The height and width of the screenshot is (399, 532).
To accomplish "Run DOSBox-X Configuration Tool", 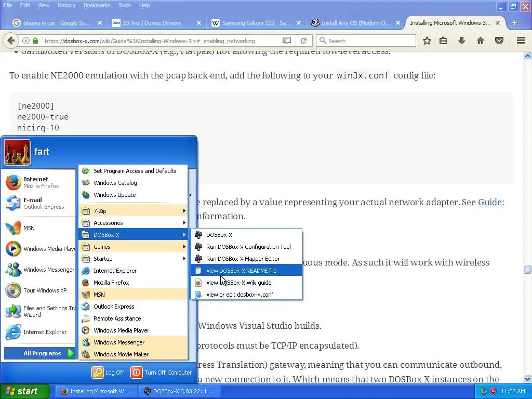I will click(247, 247).
